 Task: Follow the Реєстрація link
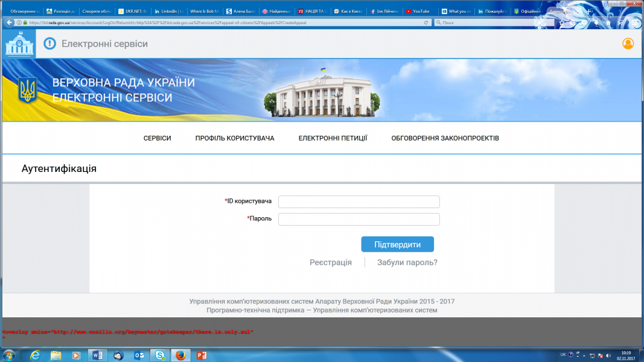point(330,262)
